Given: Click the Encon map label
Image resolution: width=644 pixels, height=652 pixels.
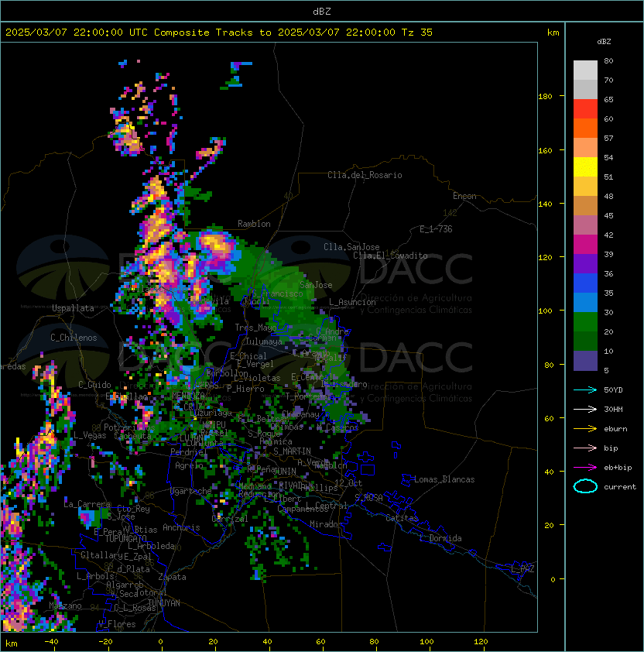Looking at the screenshot, I should click(464, 196).
